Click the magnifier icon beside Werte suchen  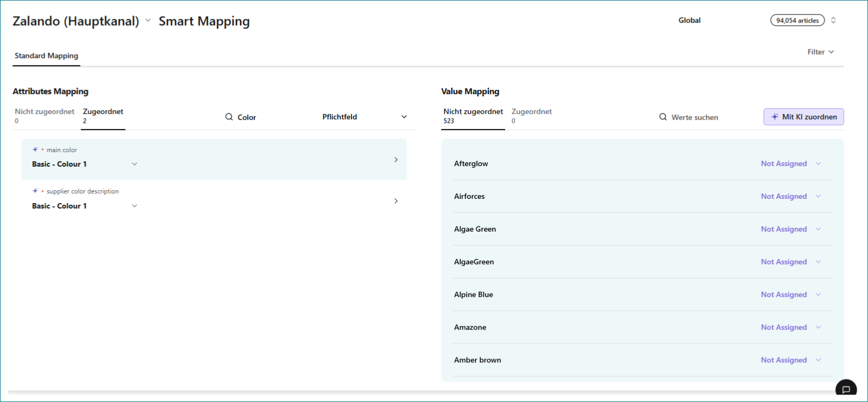[x=663, y=117]
